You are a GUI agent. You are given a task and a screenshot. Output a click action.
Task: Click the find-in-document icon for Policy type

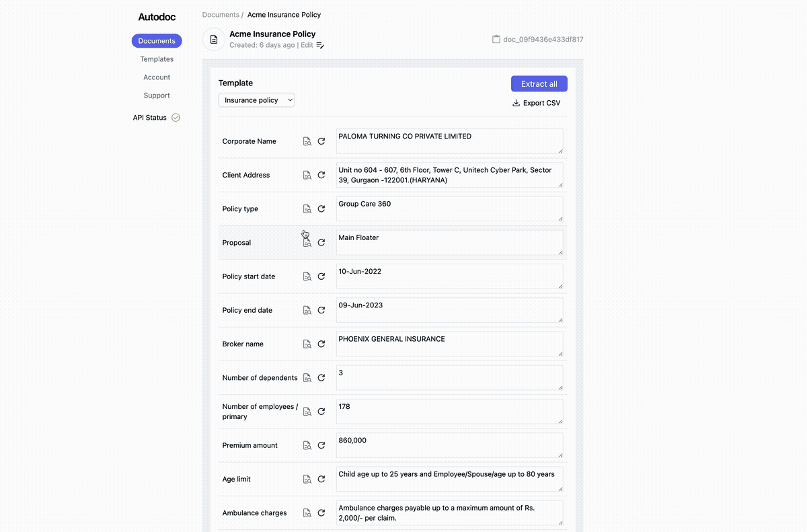point(307,208)
